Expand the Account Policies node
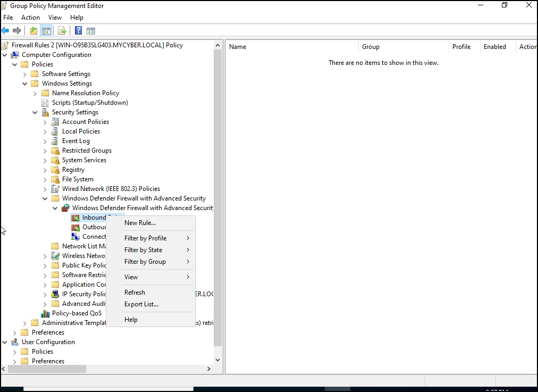This screenshot has width=538, height=392. 45,122
